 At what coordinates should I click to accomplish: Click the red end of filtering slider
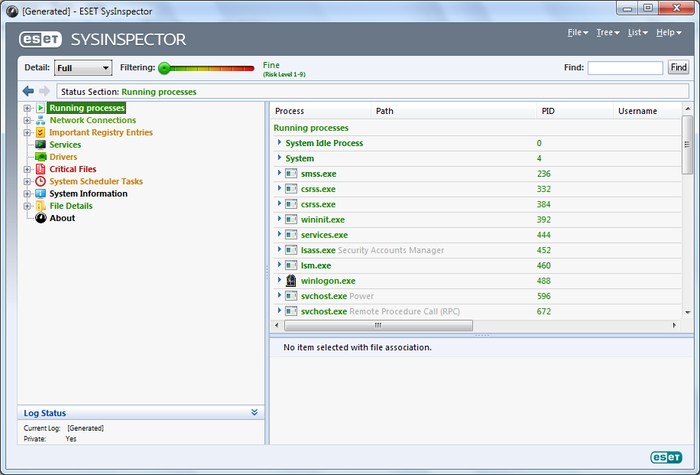coord(248,68)
